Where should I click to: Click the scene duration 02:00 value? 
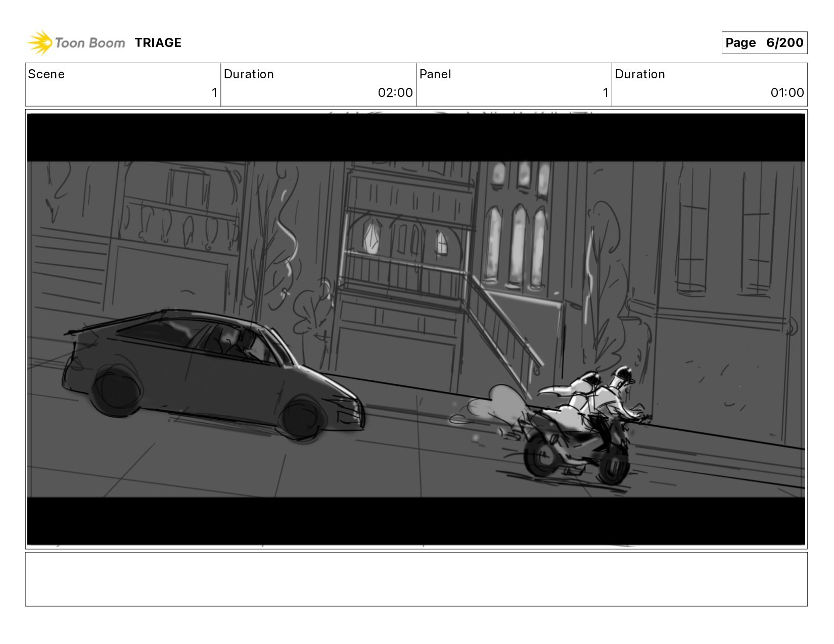395,93
